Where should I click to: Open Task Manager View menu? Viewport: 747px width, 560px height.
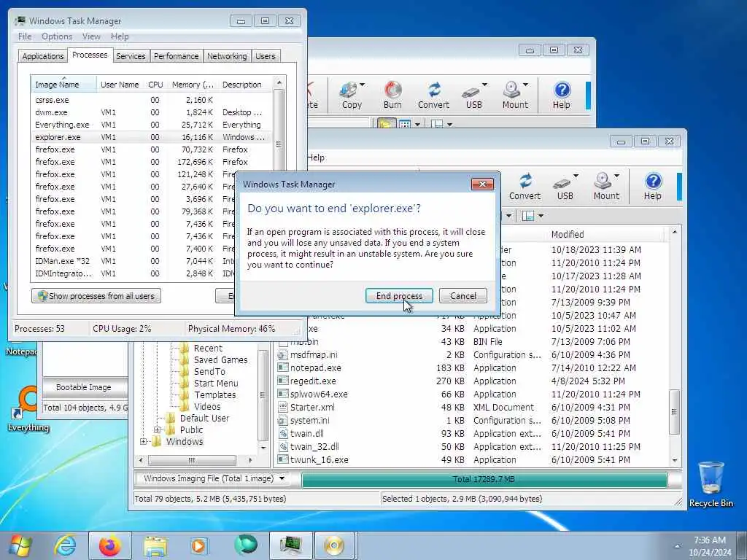91,36
